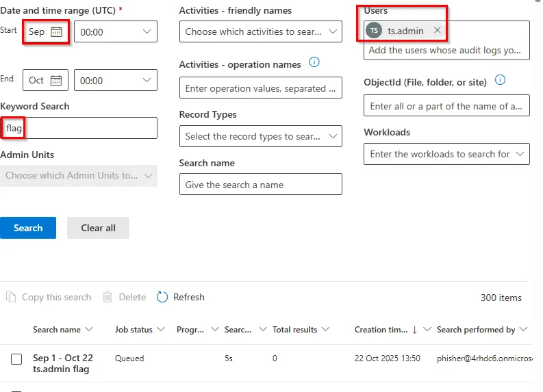Open the Record Types dropdown
Viewport: 543px width, 392px height.
[333, 136]
